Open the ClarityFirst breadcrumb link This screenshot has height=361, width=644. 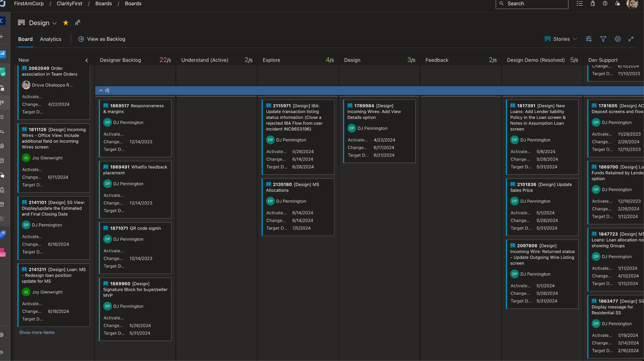click(x=69, y=4)
